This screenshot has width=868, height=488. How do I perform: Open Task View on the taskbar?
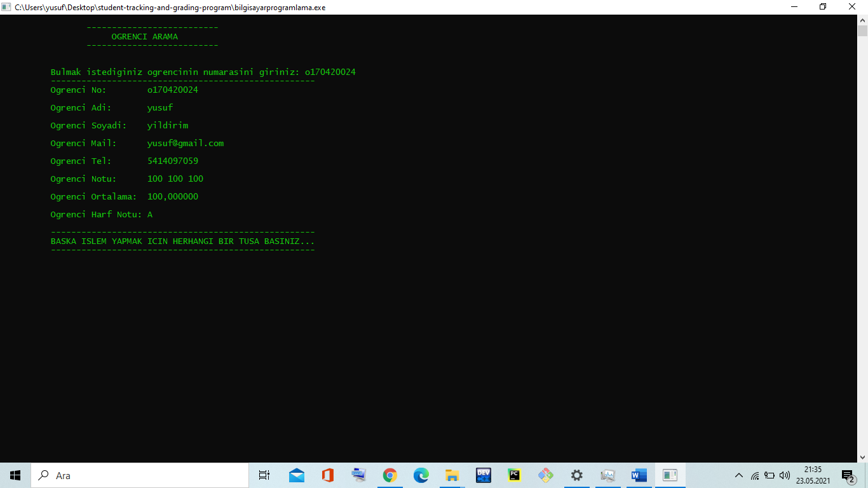pyautogui.click(x=264, y=475)
